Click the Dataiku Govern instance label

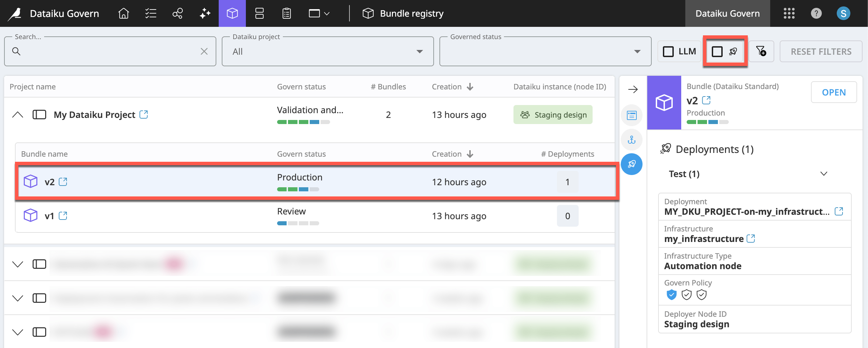tap(727, 13)
